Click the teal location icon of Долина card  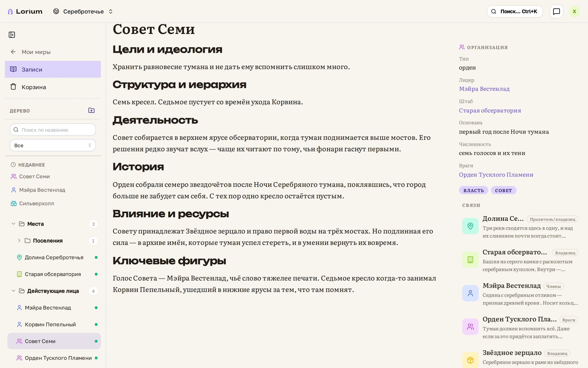point(470,226)
